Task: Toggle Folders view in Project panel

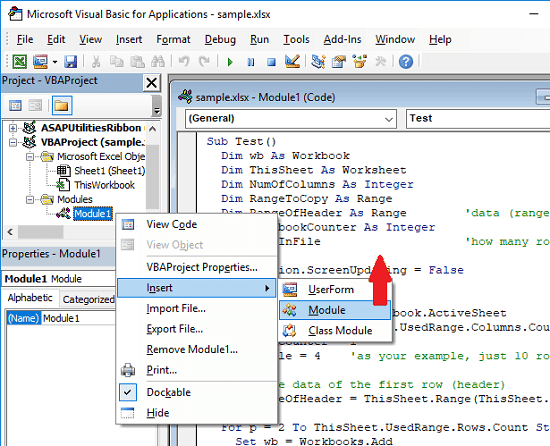Action: tap(62, 106)
